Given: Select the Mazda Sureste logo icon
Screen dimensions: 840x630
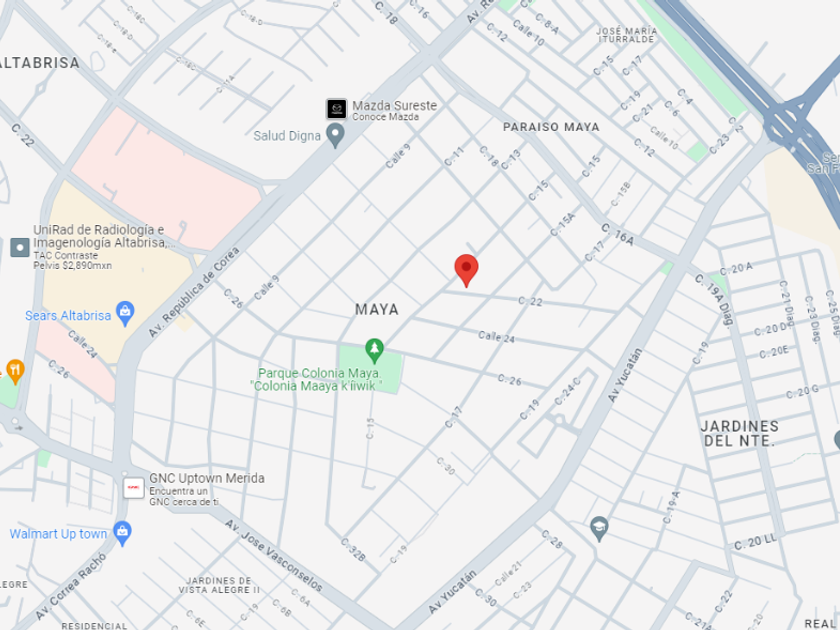Looking at the screenshot, I should (337, 109).
